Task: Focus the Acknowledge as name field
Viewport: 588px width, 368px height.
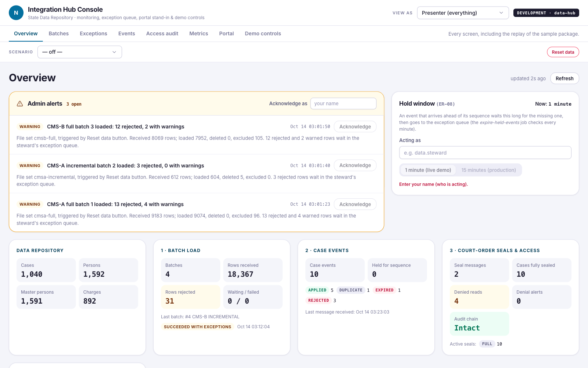Action: [343, 103]
